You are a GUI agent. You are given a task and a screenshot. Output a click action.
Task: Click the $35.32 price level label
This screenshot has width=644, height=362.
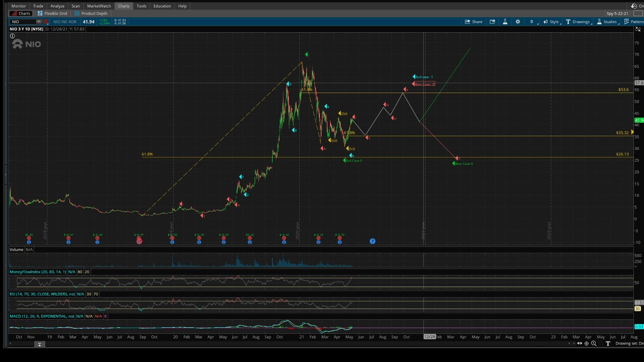point(622,133)
